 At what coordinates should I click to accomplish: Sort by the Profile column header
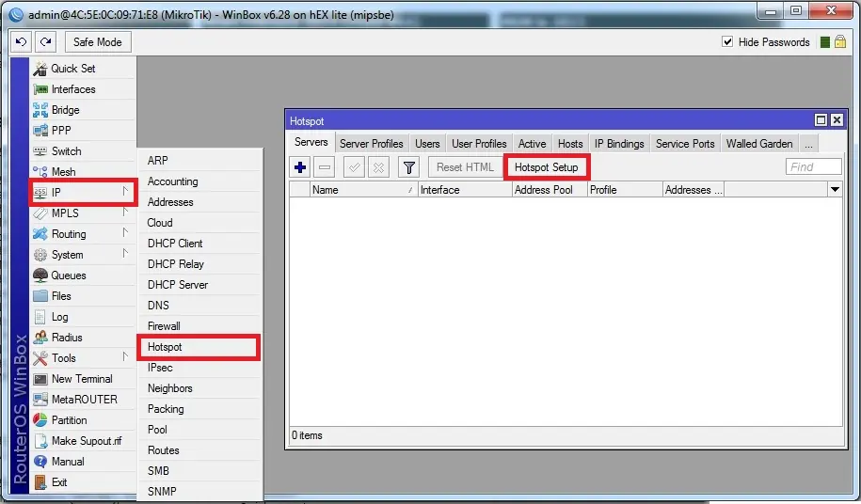pos(625,190)
